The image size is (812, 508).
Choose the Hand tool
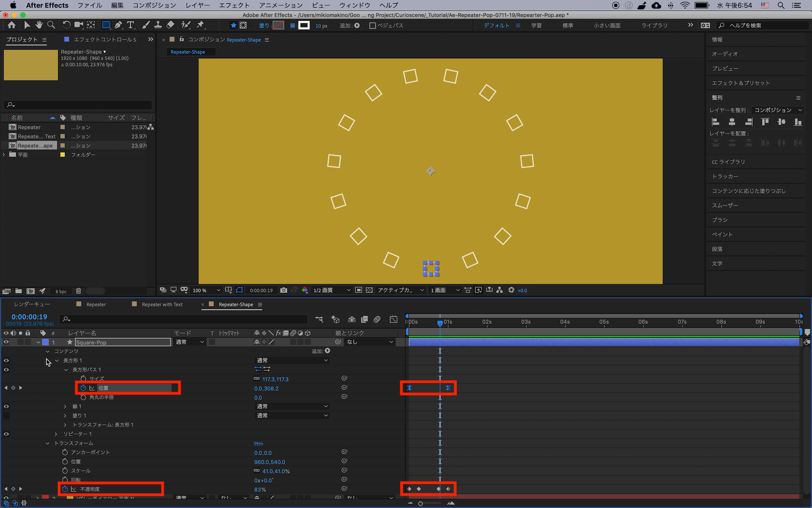pyautogui.click(x=39, y=25)
